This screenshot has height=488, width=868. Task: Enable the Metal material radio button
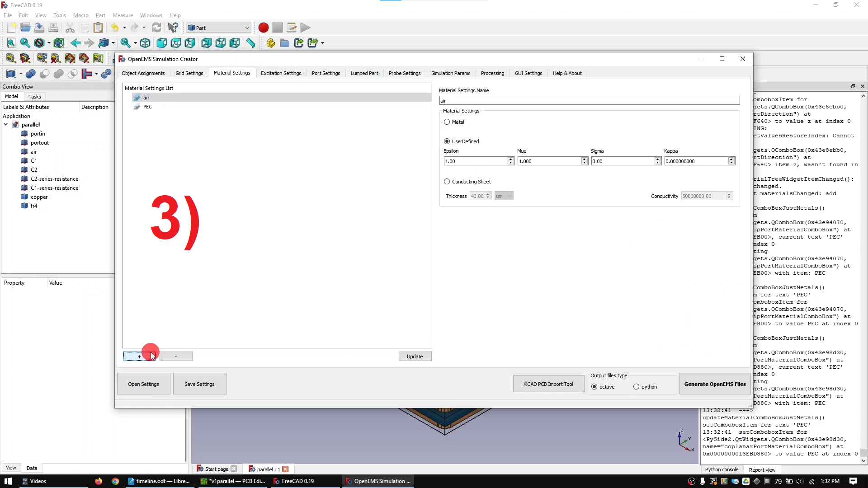[447, 122]
